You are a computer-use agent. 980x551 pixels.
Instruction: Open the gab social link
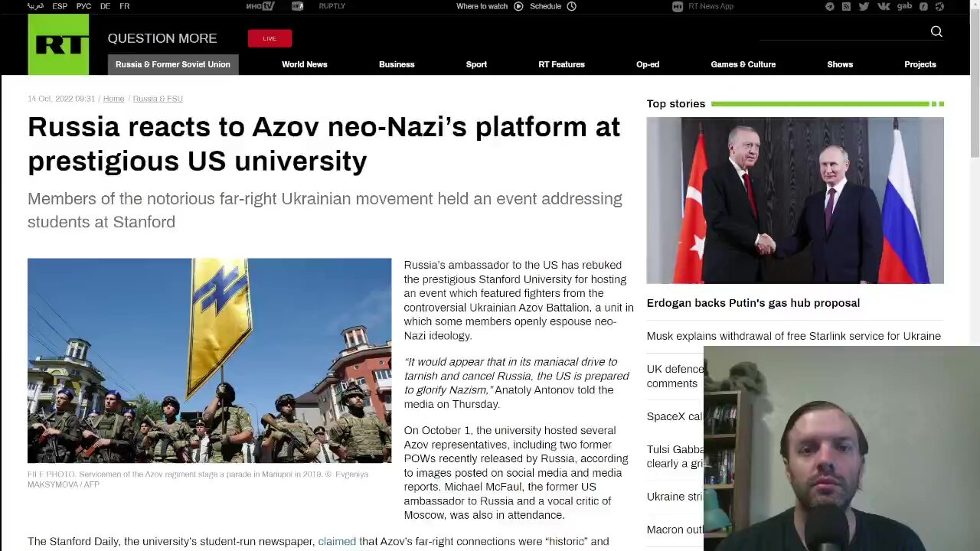904,6
